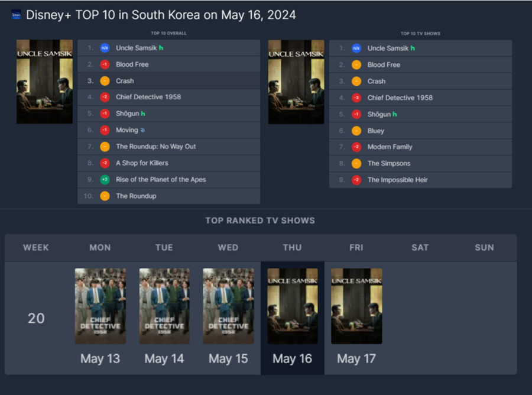Click the MON column header

[x=100, y=248]
